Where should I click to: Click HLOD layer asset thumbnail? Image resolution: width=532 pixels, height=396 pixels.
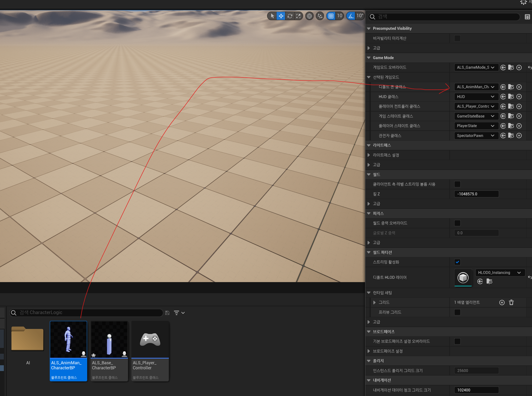463,278
